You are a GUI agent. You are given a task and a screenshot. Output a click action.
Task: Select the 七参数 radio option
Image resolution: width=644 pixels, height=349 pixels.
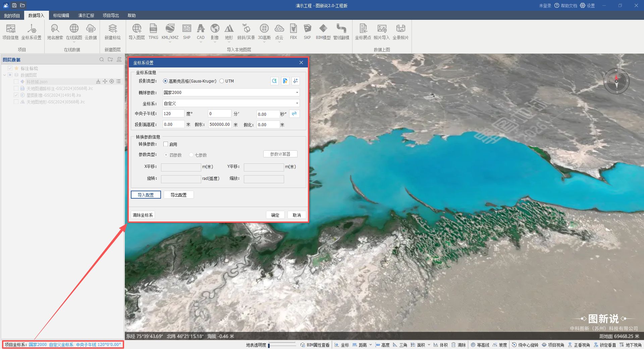pos(192,155)
